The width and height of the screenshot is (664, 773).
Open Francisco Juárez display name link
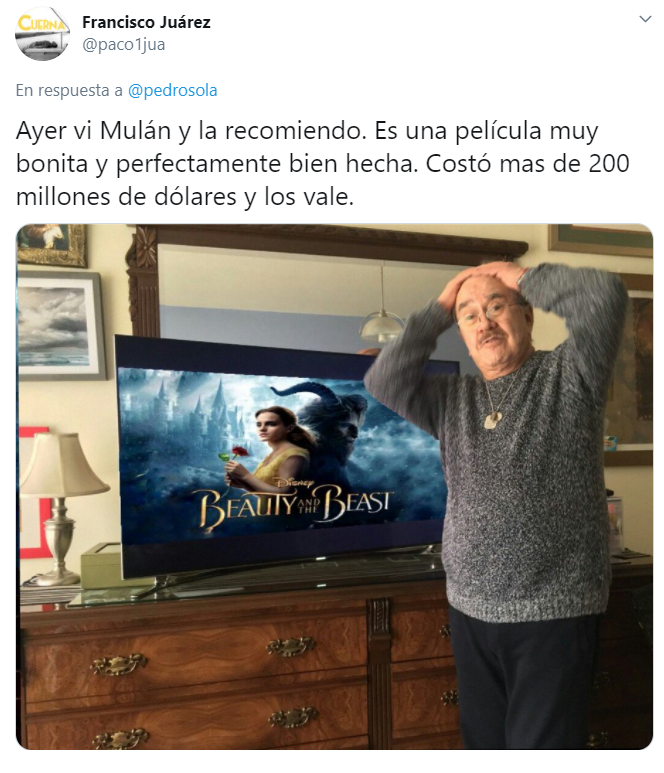point(146,22)
